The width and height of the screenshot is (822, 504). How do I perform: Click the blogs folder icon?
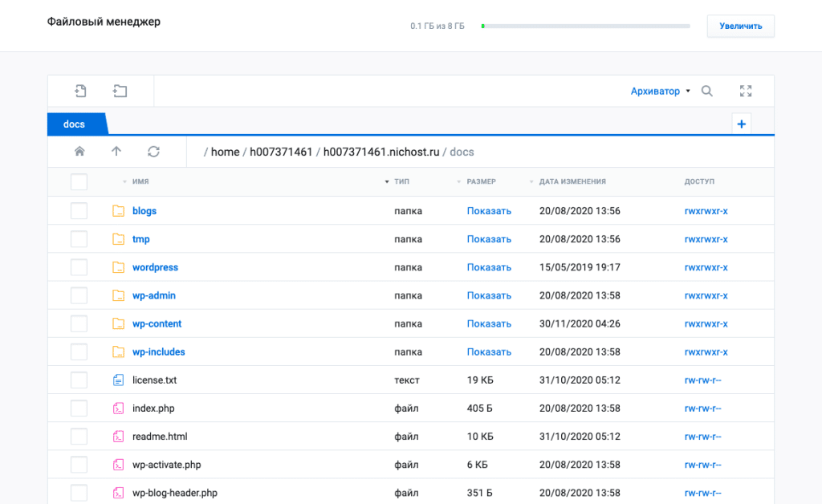pyautogui.click(x=119, y=210)
